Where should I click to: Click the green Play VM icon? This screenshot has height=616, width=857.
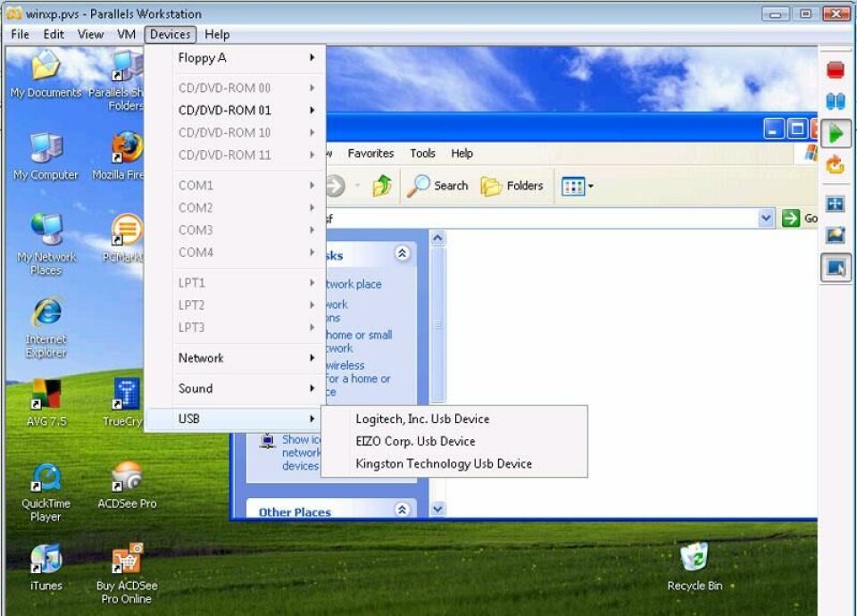(x=836, y=133)
